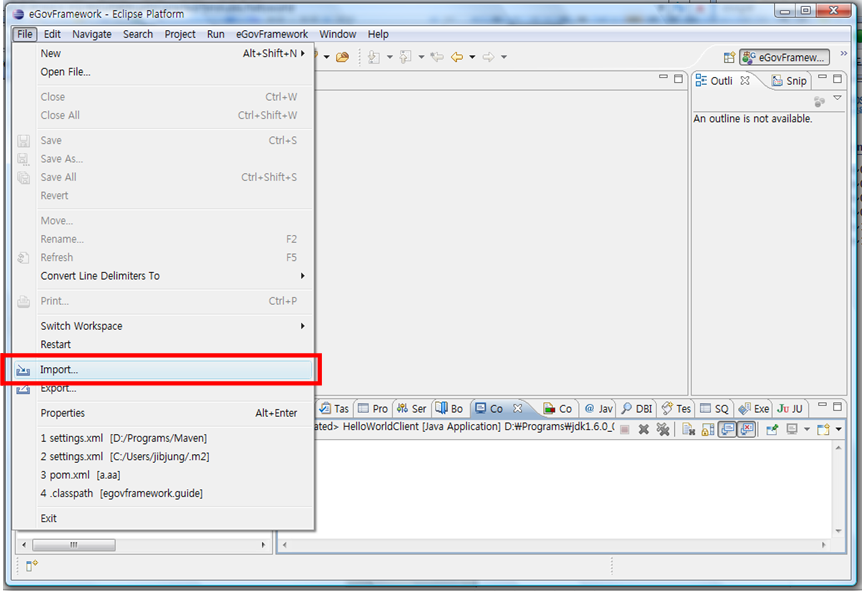
Task: Toggle the Scroll Lock console button
Action: pyautogui.click(x=707, y=429)
